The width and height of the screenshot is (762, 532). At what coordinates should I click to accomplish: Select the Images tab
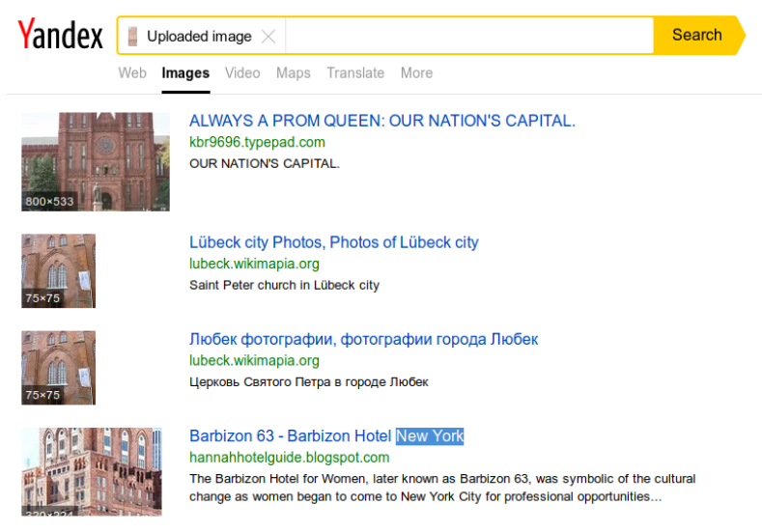pos(185,73)
